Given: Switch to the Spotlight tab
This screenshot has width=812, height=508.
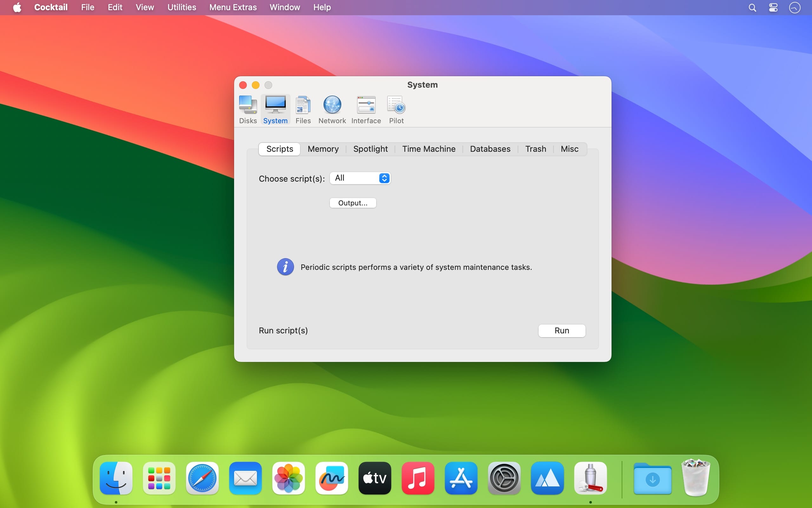Looking at the screenshot, I should [370, 149].
